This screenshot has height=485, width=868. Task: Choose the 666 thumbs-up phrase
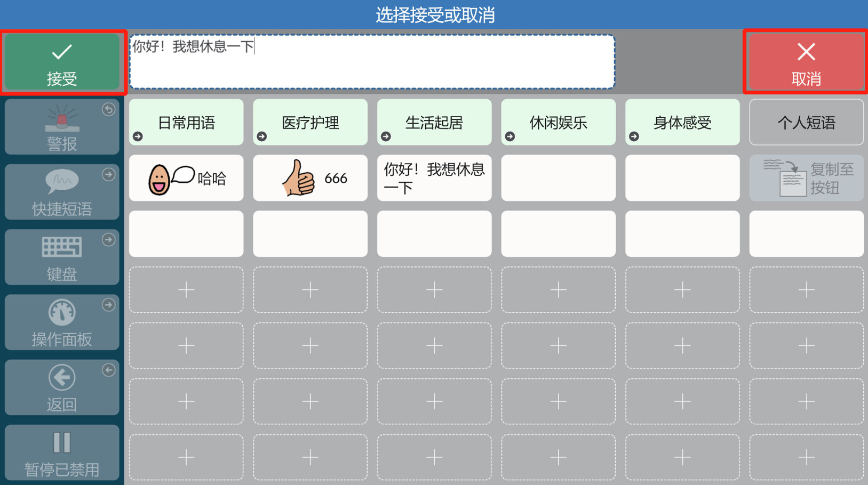click(x=310, y=178)
